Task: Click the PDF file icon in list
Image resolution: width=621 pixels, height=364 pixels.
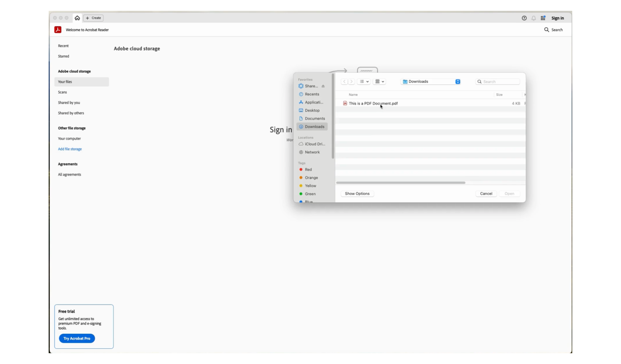Action: pos(345,103)
